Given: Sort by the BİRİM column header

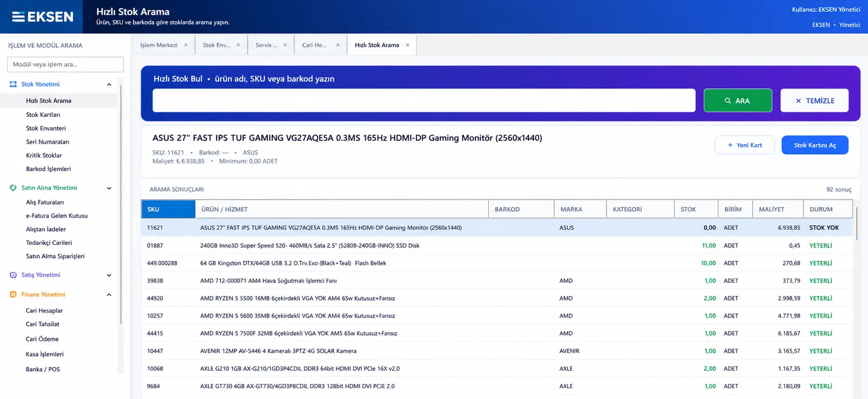Looking at the screenshot, I should click(736, 209).
